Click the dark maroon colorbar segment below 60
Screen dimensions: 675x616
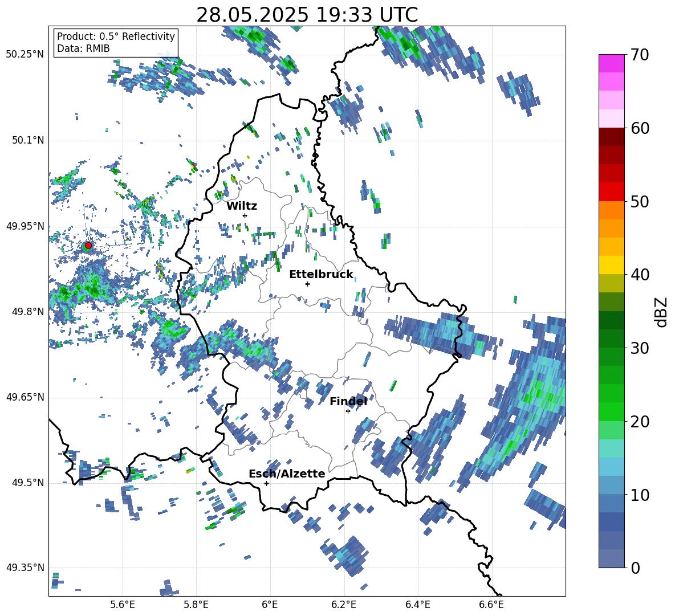point(611,137)
